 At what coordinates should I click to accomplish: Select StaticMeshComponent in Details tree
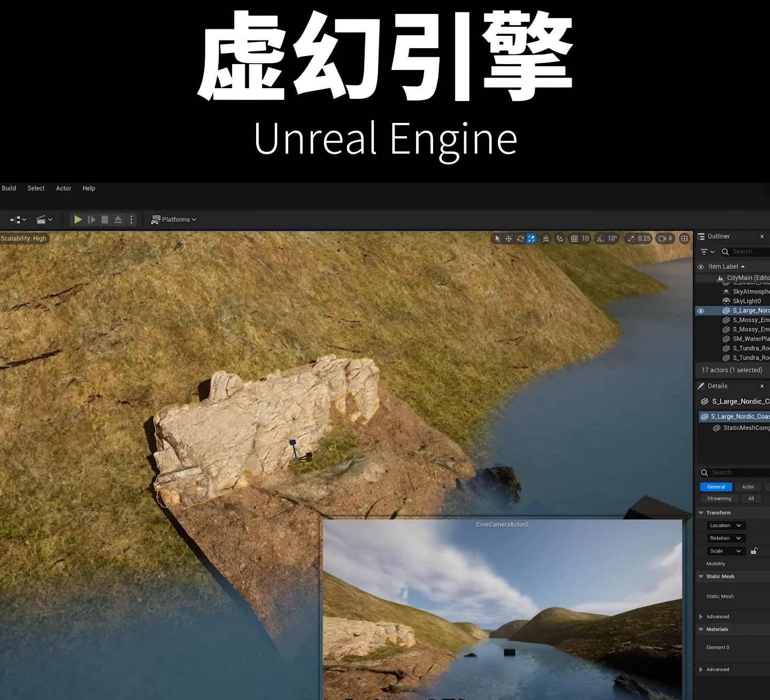pyautogui.click(x=741, y=428)
